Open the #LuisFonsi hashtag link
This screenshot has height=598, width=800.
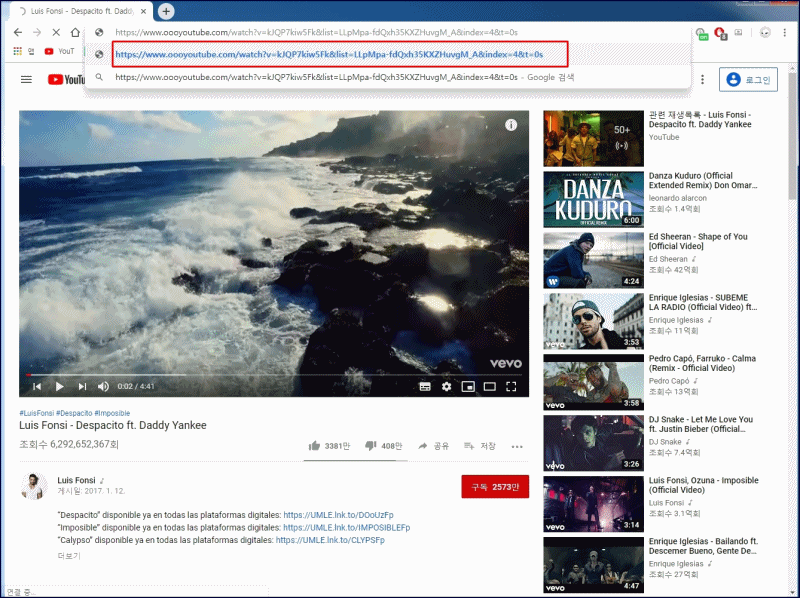[x=37, y=413]
